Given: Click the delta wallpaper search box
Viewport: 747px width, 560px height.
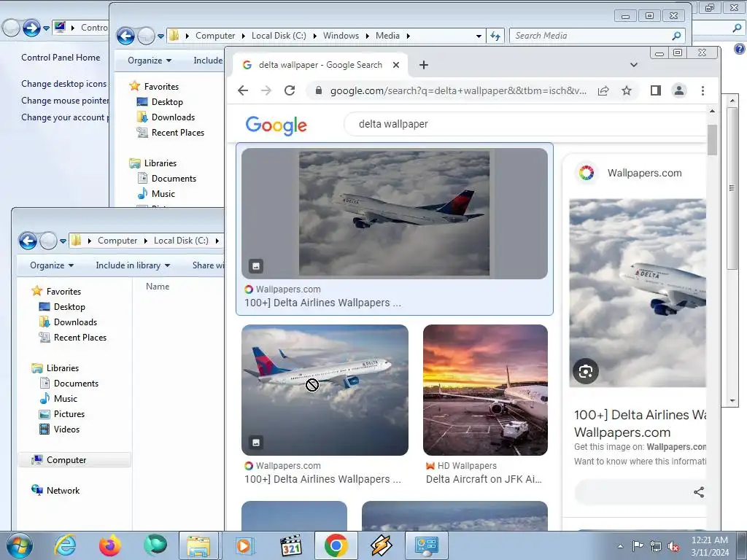Looking at the screenshot, I should 524,124.
